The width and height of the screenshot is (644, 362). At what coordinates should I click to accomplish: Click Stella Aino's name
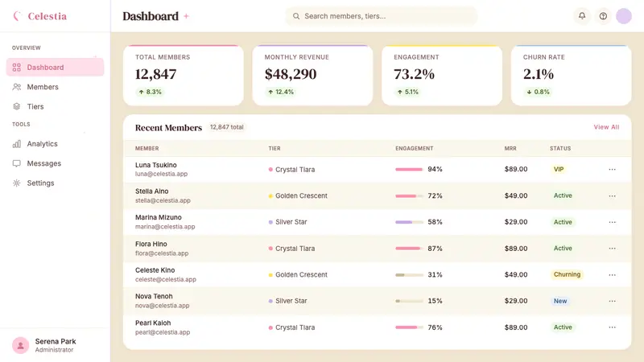pos(151,191)
